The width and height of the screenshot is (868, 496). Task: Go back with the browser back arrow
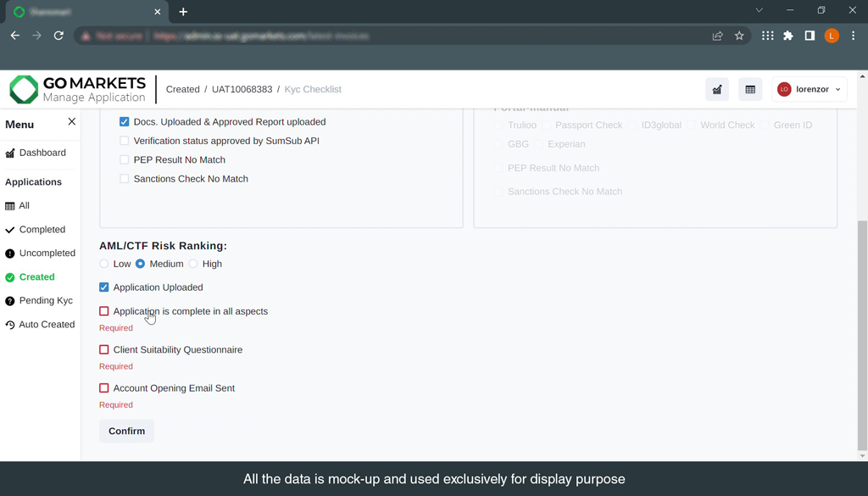tap(15, 36)
